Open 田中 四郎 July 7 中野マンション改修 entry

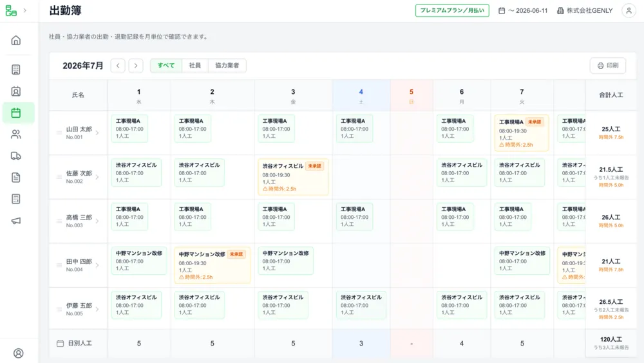click(x=522, y=261)
